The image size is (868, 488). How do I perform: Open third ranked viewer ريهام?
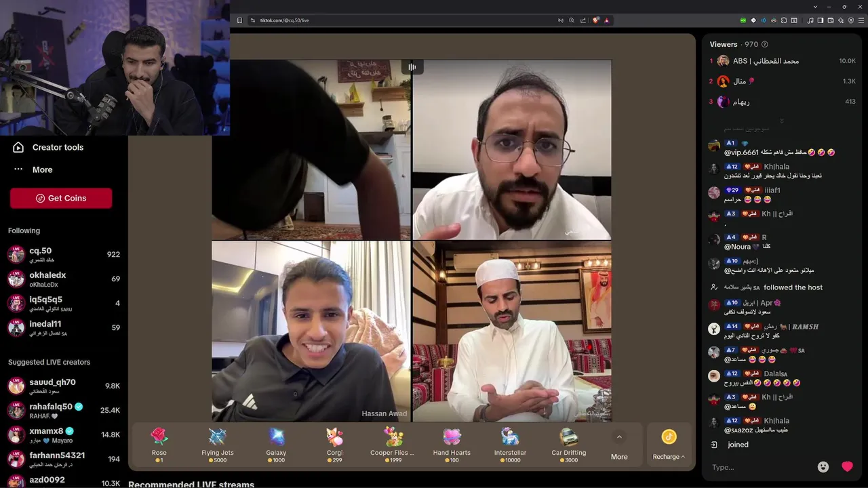coord(782,102)
